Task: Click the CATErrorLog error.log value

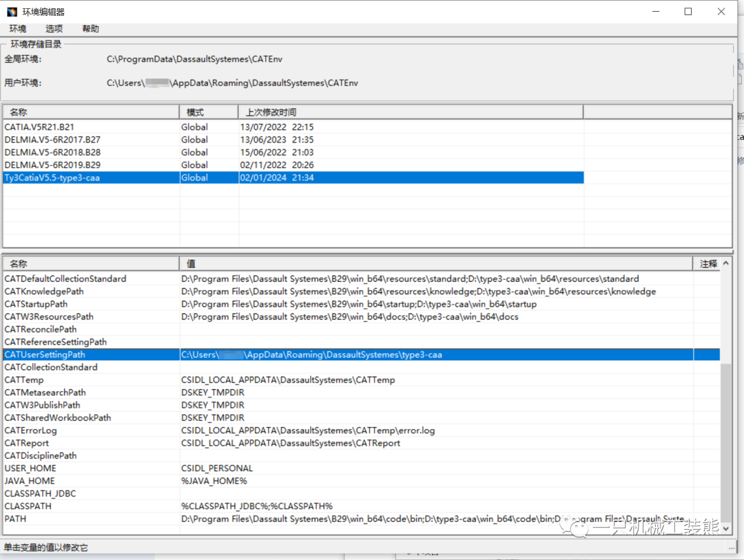Action: click(308, 431)
